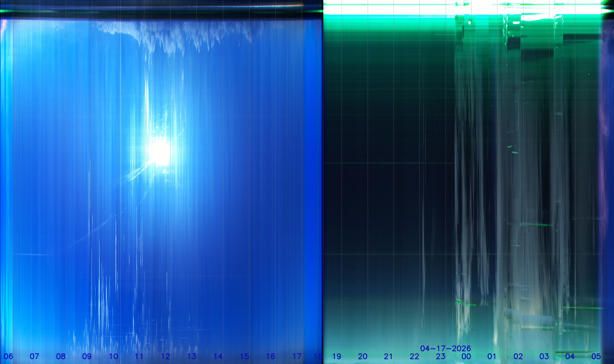The height and width of the screenshot is (364, 614).
Task: Select the 03 hour marker
Action: (544, 356)
